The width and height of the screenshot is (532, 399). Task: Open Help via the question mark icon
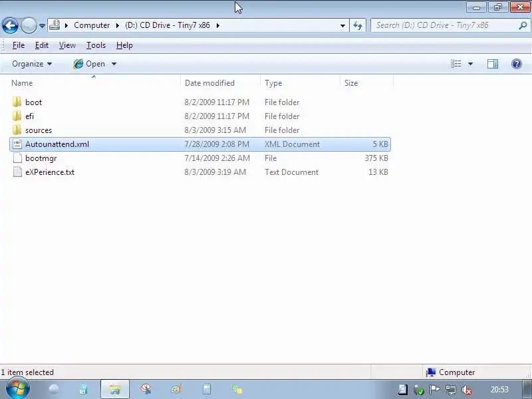coord(517,64)
